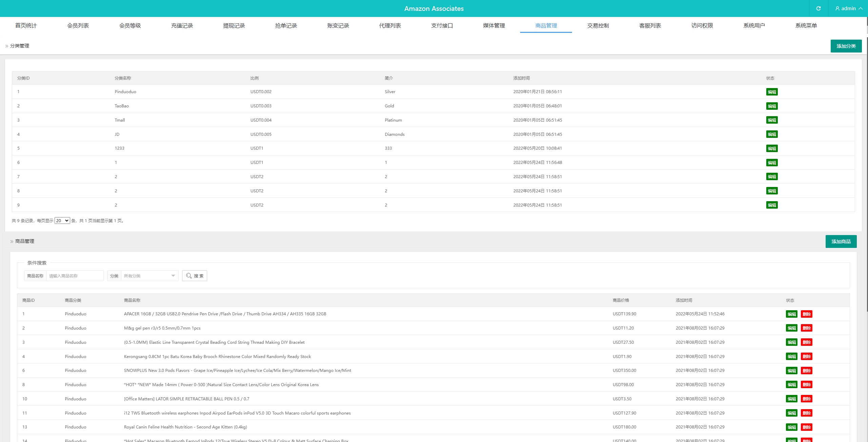The width and height of the screenshot is (868, 442).
Task: Switch to the 会员列表 tab
Action: (78, 26)
